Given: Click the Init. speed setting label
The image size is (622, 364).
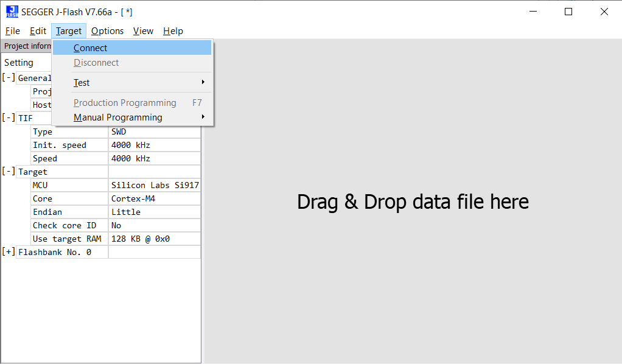Looking at the screenshot, I should [70, 145].
